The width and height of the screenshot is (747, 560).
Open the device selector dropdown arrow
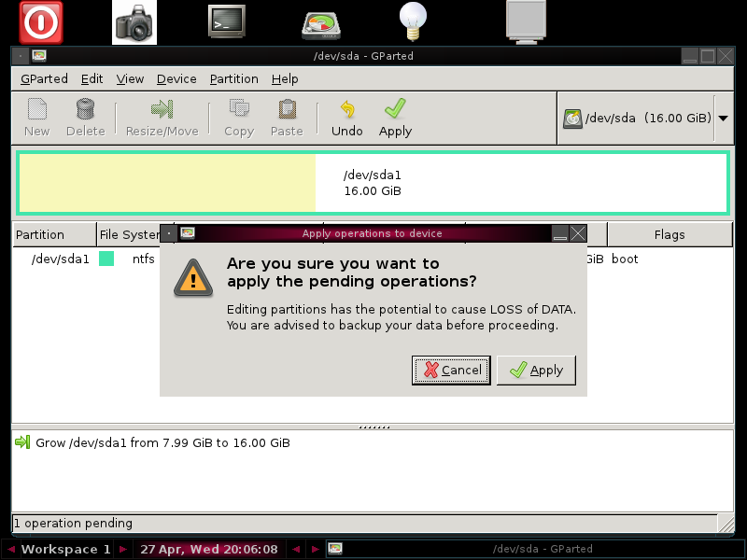(723, 119)
